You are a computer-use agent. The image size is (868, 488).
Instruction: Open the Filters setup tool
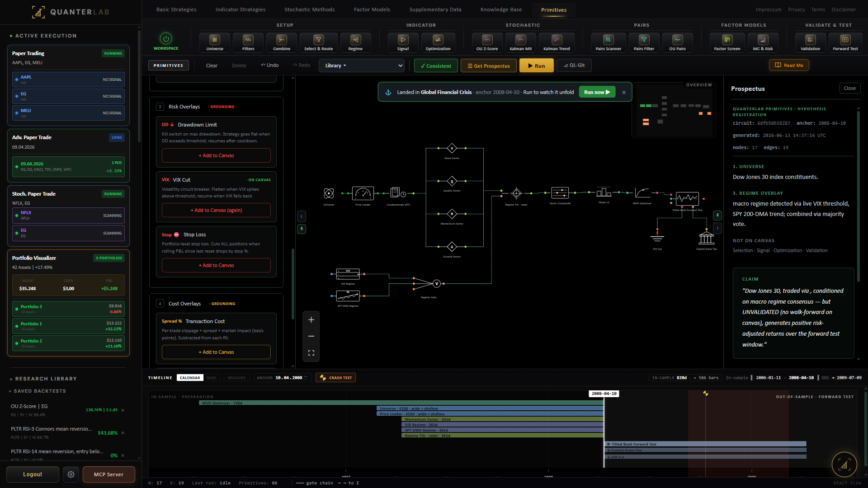click(x=248, y=43)
